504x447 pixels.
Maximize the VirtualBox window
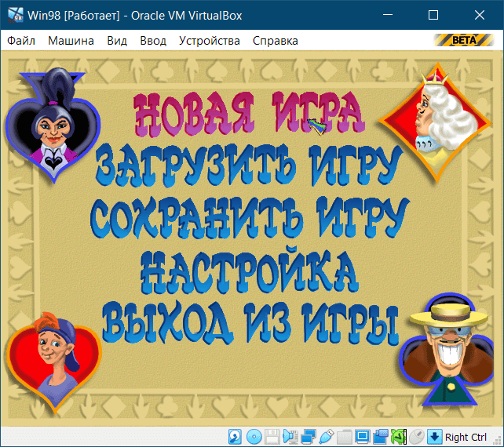coord(433,15)
